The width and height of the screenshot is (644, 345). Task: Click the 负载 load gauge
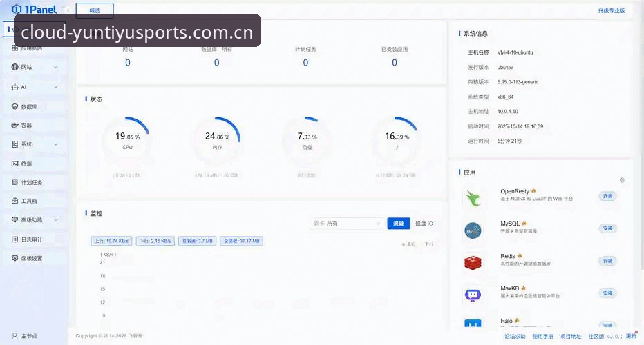[x=307, y=140]
